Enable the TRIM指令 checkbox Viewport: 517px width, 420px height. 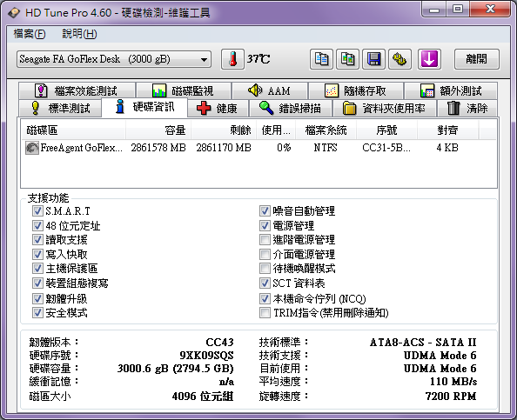click(265, 313)
